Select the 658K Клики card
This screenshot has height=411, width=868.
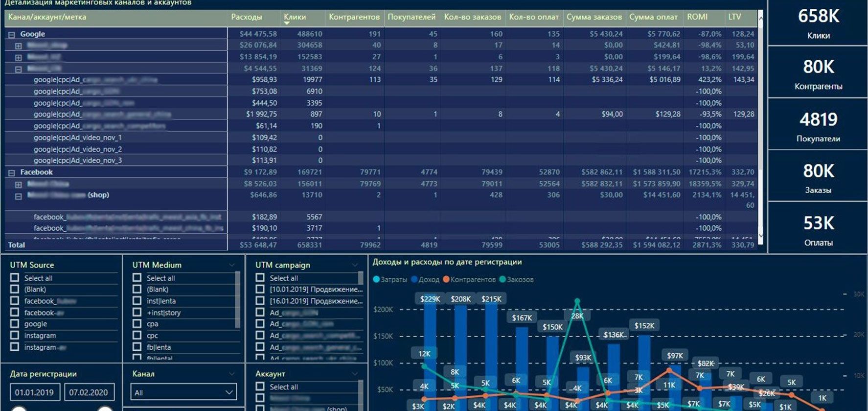tap(818, 23)
